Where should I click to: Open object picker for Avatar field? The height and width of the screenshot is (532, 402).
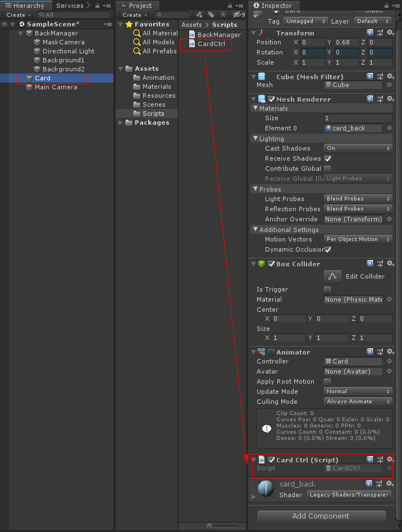coord(390,371)
